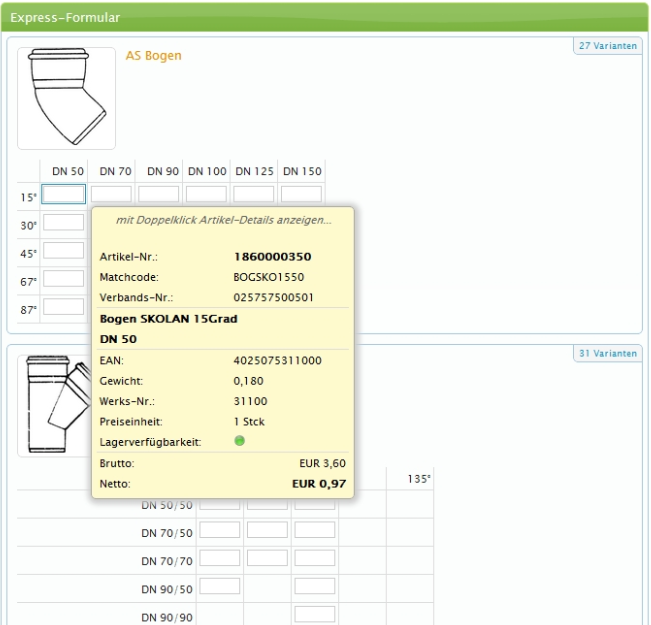Select the 67° DN 50 quantity field

64,279
